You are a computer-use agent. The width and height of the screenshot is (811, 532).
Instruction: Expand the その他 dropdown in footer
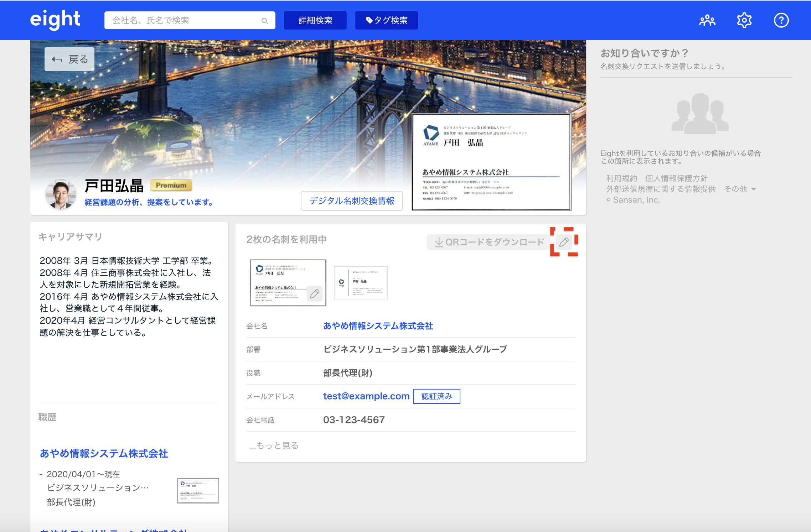point(740,189)
